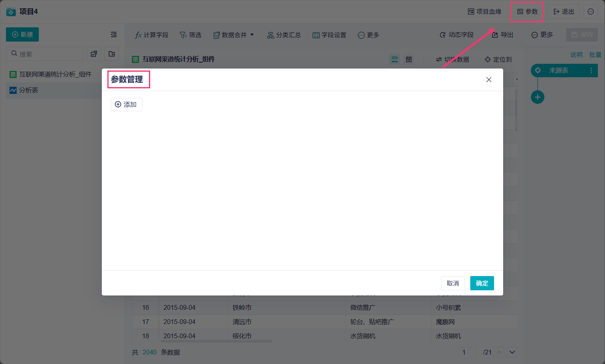605x364 pixels.
Task: Go to the previous page arrow
Action: [500, 352]
